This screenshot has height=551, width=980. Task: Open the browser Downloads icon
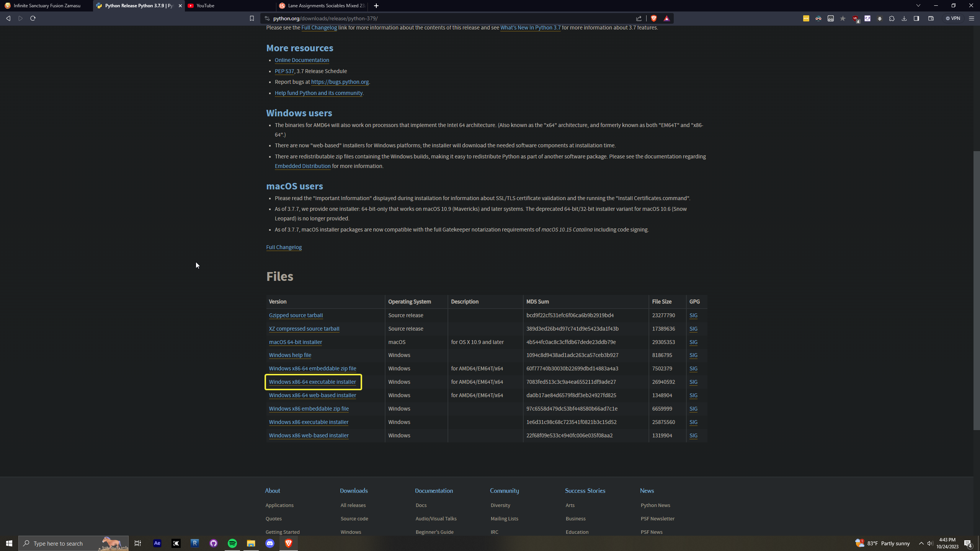click(904, 18)
